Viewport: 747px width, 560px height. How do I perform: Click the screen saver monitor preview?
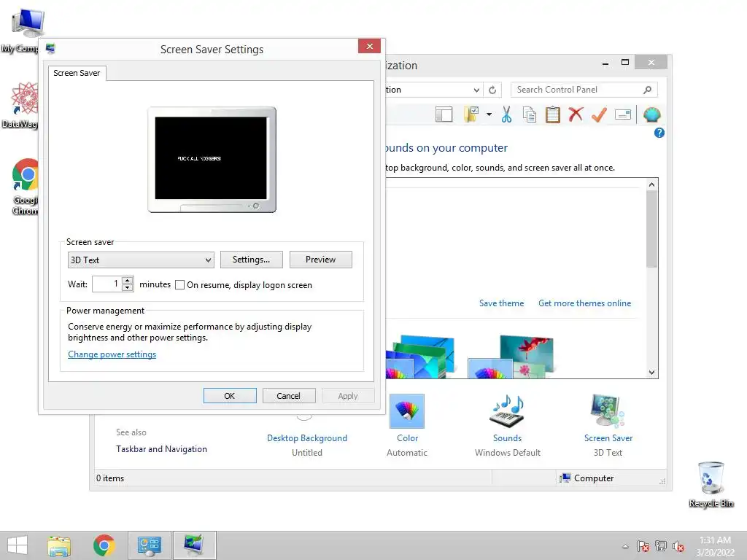[212, 160]
